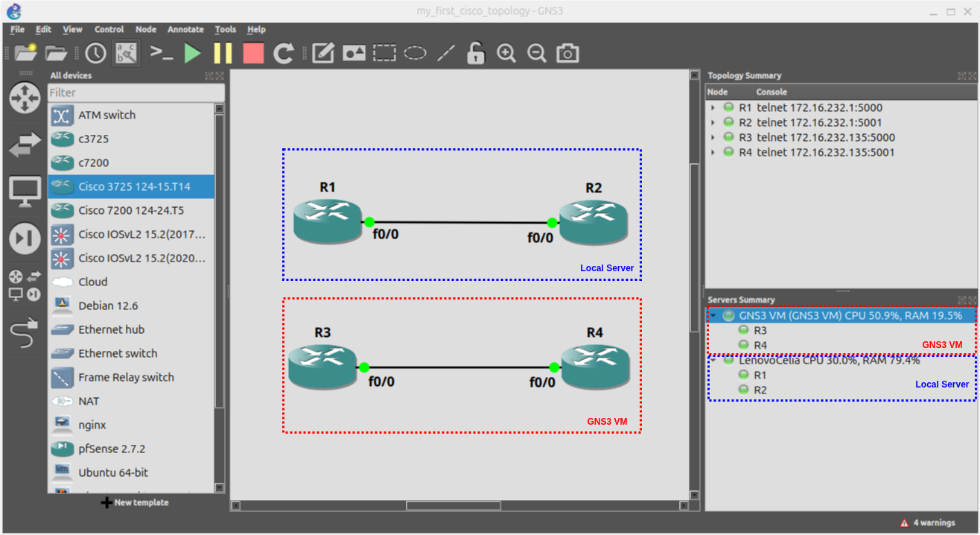Toggle interface labels display

point(126,53)
